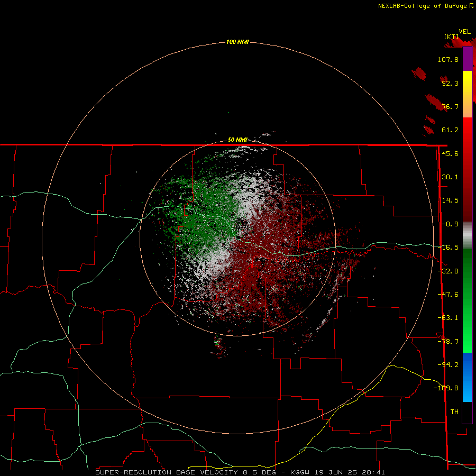476x476 pixels.
Task: Click the gray near-zero segment of the color bar
Action: pos(467,235)
